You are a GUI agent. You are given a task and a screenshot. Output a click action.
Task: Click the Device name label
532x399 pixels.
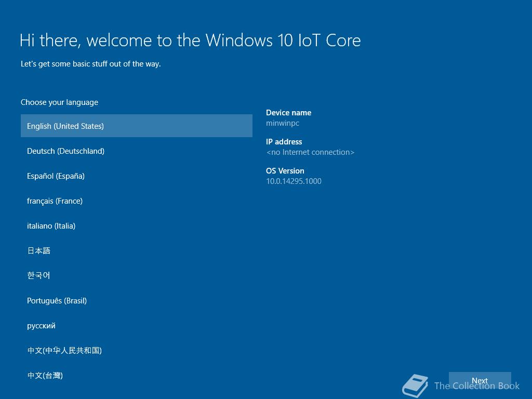coord(288,113)
